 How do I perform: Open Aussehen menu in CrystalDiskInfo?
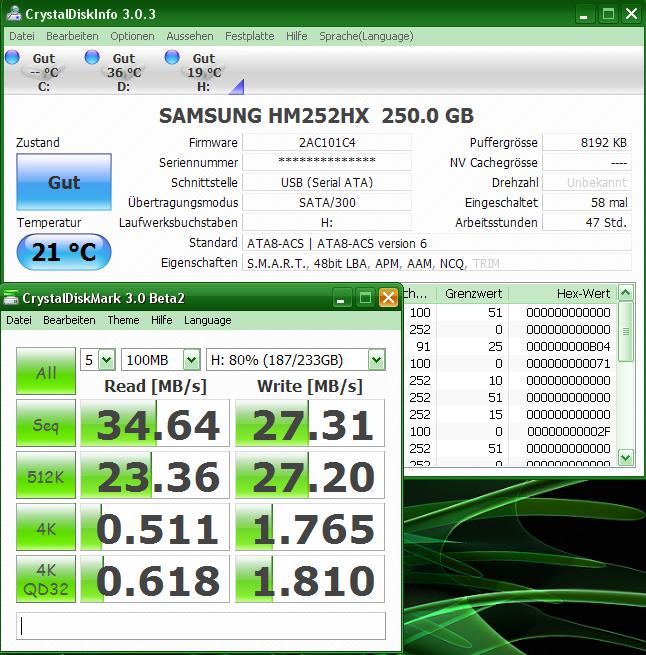coord(190,36)
